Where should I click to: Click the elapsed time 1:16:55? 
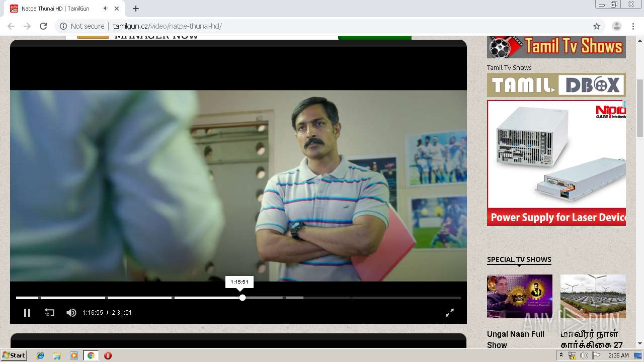tap(93, 313)
